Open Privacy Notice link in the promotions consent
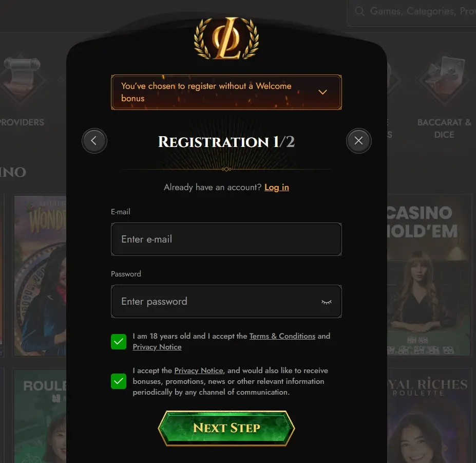Viewport: 476px width, 463px height. (x=199, y=371)
